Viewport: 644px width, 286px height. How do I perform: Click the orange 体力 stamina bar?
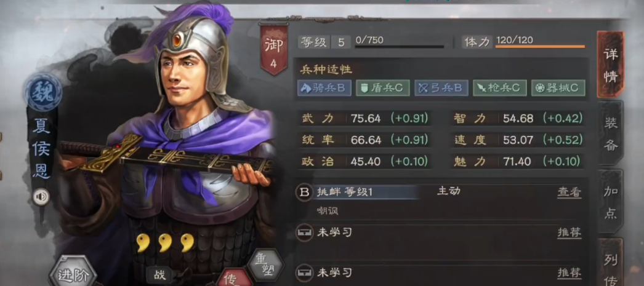[x=540, y=47]
